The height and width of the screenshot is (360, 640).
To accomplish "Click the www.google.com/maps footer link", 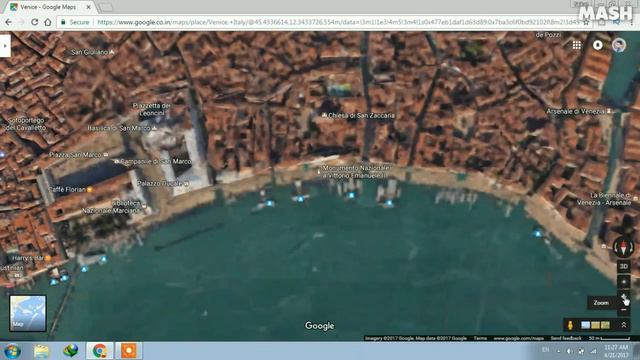I will tap(518, 338).
